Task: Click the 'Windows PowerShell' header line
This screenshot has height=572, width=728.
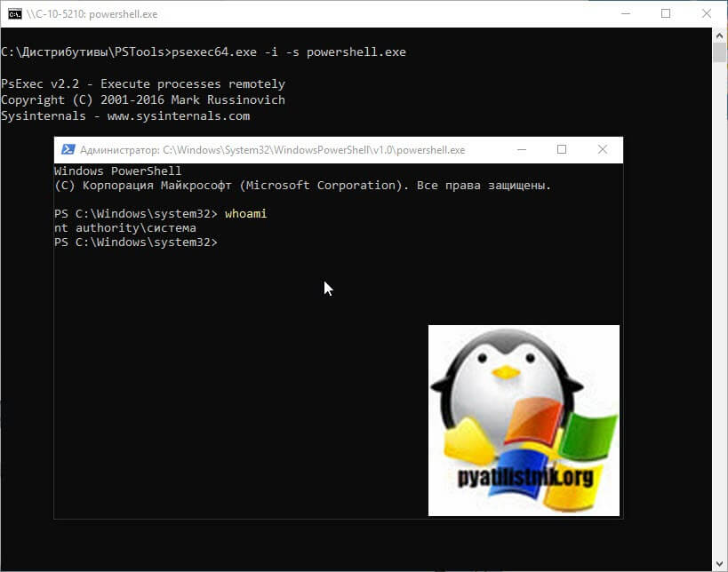Action: point(118,171)
